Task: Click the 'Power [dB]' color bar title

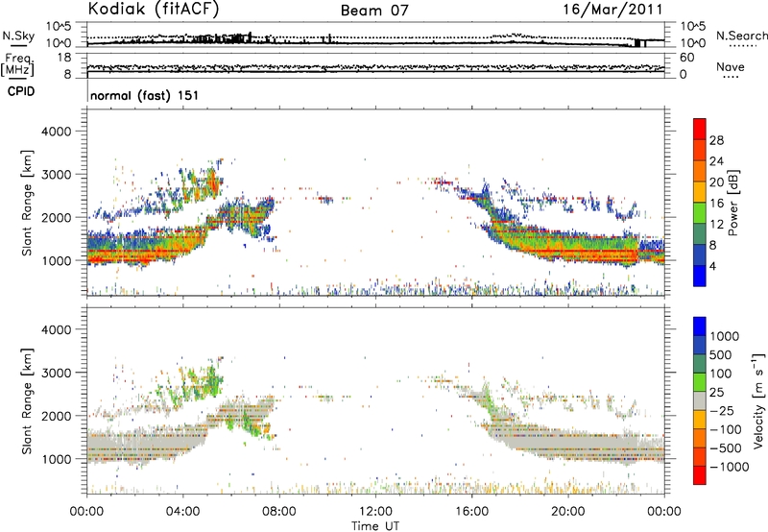Action: pos(733,203)
